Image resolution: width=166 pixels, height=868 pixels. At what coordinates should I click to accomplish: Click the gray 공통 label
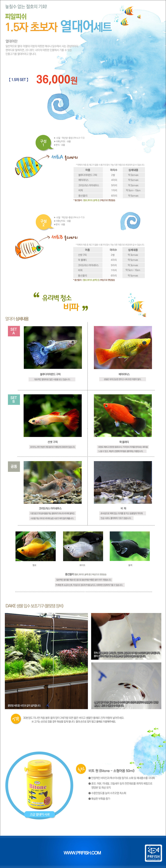click(14, 466)
